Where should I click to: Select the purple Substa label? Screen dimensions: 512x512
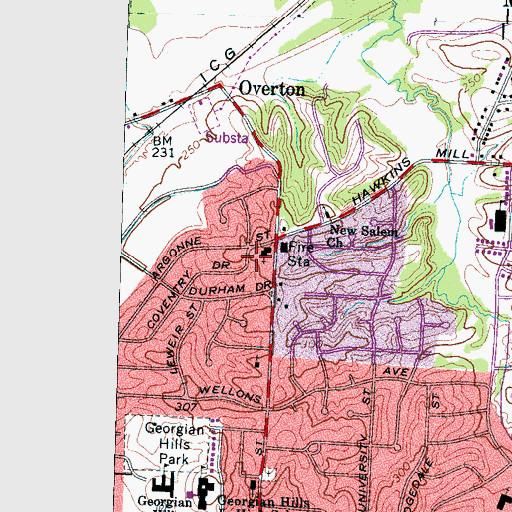pyautogui.click(x=227, y=138)
